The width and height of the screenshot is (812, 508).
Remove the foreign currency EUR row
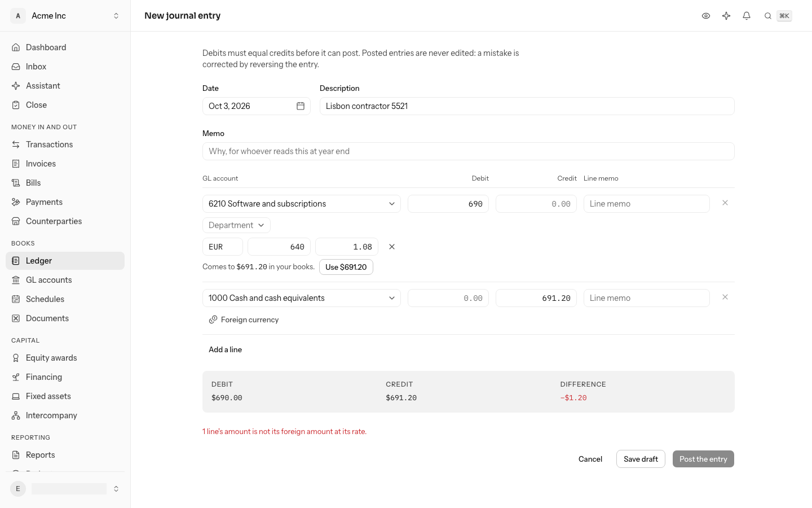click(x=392, y=247)
